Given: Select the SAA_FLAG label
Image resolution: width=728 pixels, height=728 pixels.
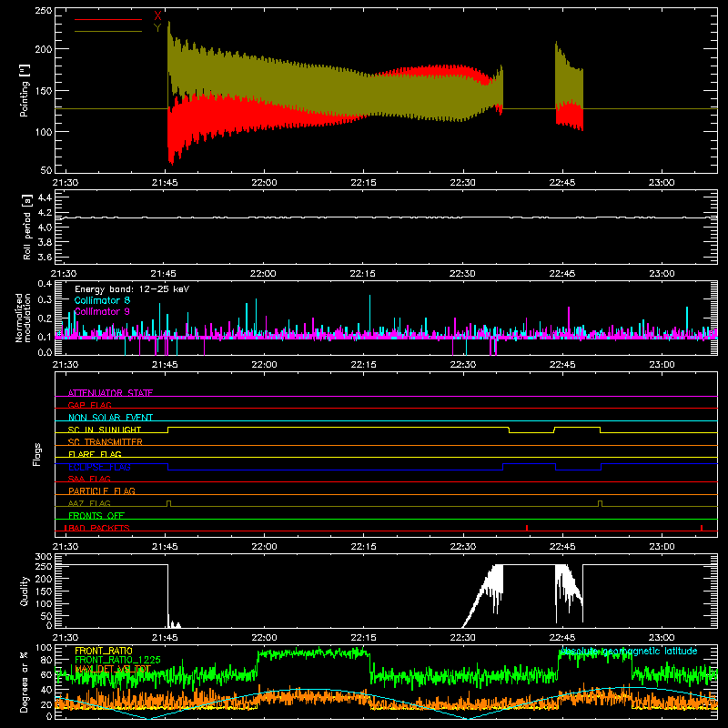Looking at the screenshot, I should coord(89,479).
